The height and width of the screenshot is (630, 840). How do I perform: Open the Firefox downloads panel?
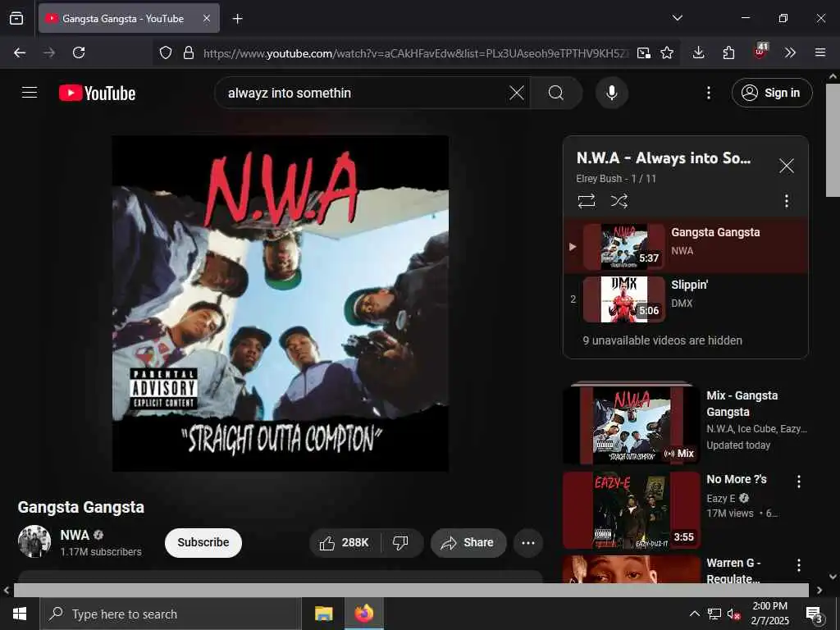[698, 52]
